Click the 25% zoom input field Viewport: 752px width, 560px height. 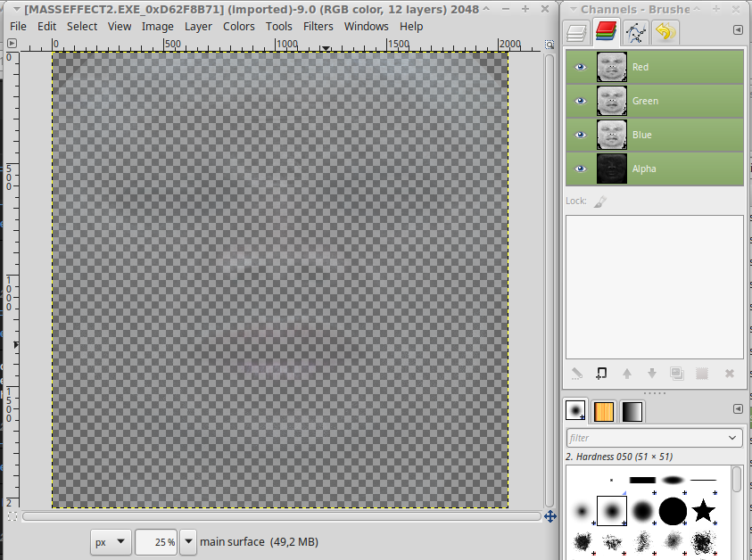point(156,542)
